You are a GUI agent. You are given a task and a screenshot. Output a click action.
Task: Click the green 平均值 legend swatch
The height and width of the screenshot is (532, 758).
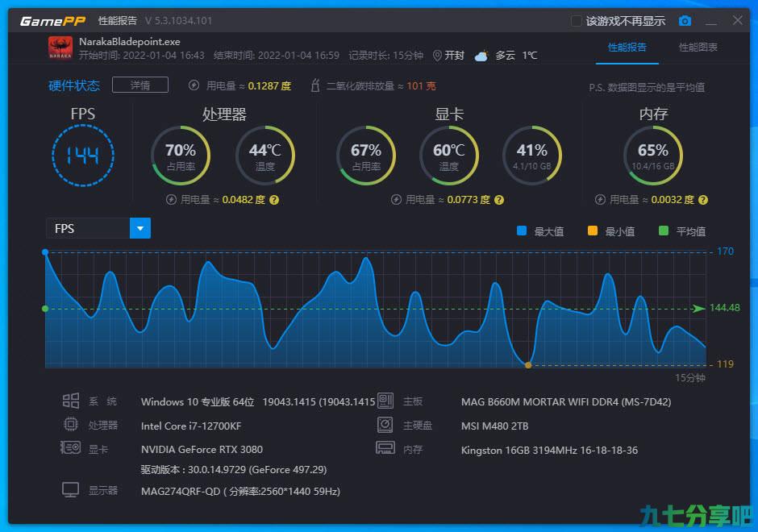(x=664, y=231)
